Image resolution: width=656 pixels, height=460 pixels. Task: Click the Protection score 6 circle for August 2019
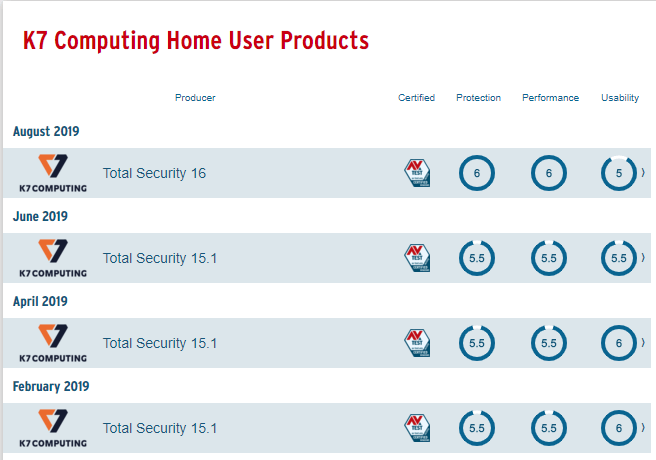(x=477, y=173)
